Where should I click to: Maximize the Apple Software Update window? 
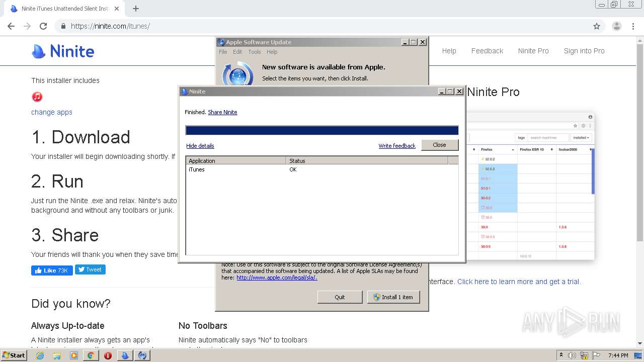(414, 42)
